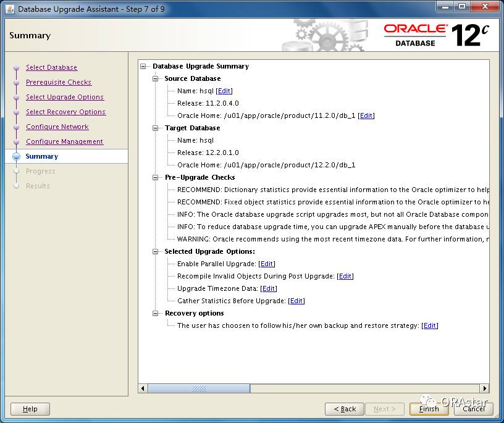Jump to Configure Management step
Viewport: 504px width, 423px height.
65,141
